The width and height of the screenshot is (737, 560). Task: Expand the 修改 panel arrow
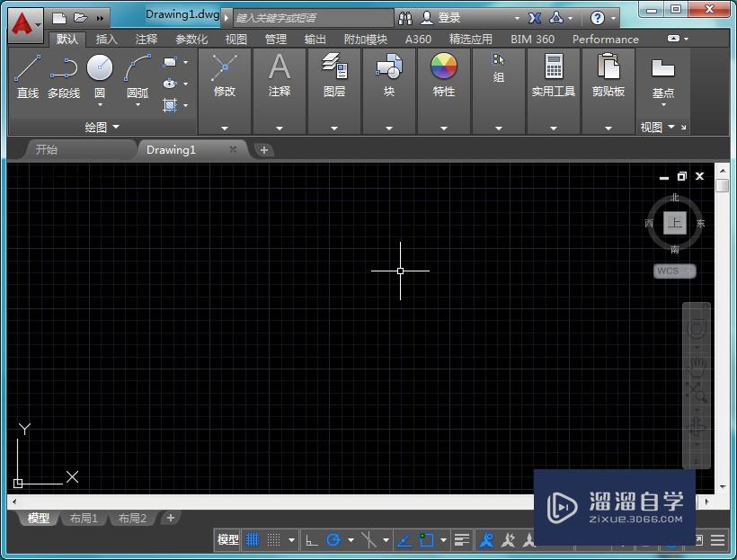point(224,127)
